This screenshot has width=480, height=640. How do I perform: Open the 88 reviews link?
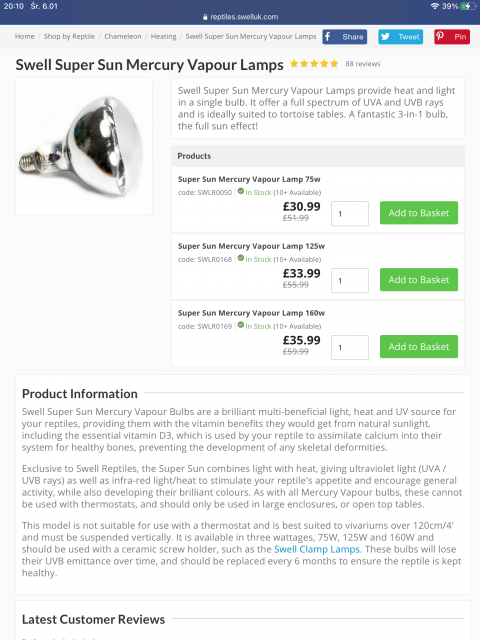362,64
